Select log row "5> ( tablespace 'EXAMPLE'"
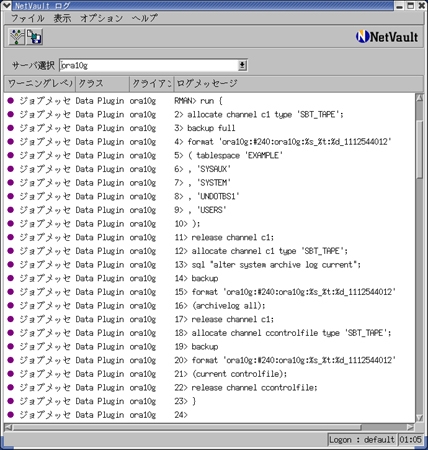428x450 pixels. point(210,155)
